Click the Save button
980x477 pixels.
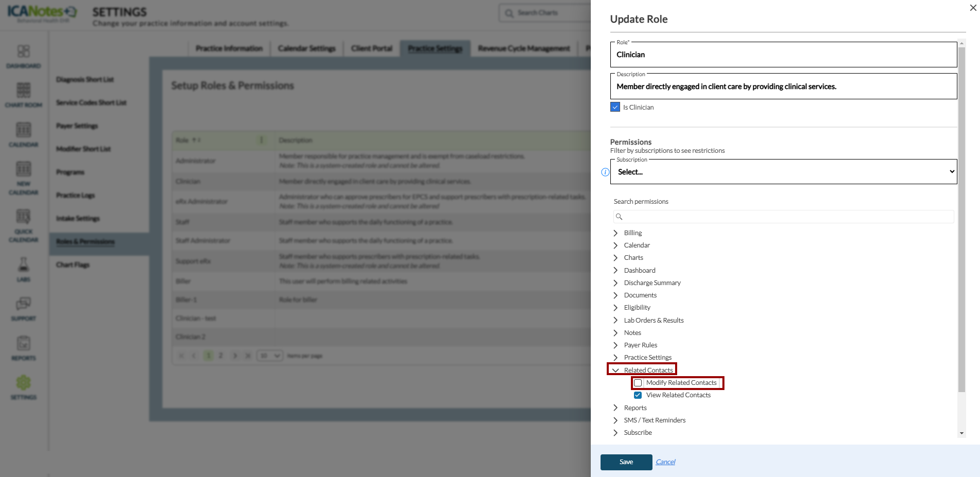626,462
